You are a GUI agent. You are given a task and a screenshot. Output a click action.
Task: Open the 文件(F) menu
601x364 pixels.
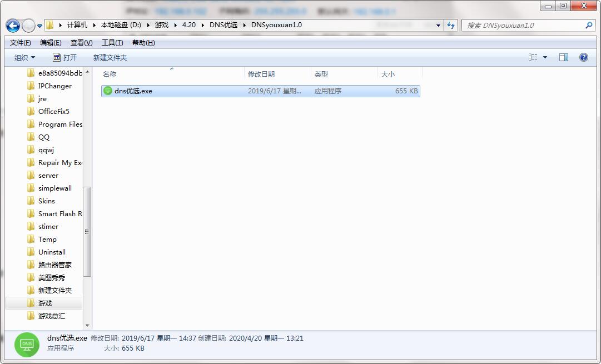[21, 43]
